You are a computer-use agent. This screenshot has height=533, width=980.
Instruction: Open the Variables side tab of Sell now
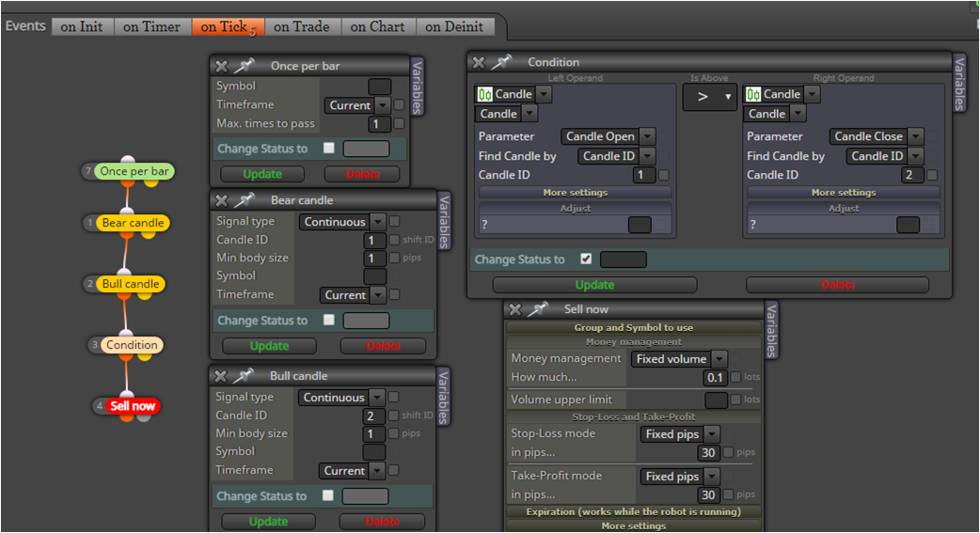772,331
